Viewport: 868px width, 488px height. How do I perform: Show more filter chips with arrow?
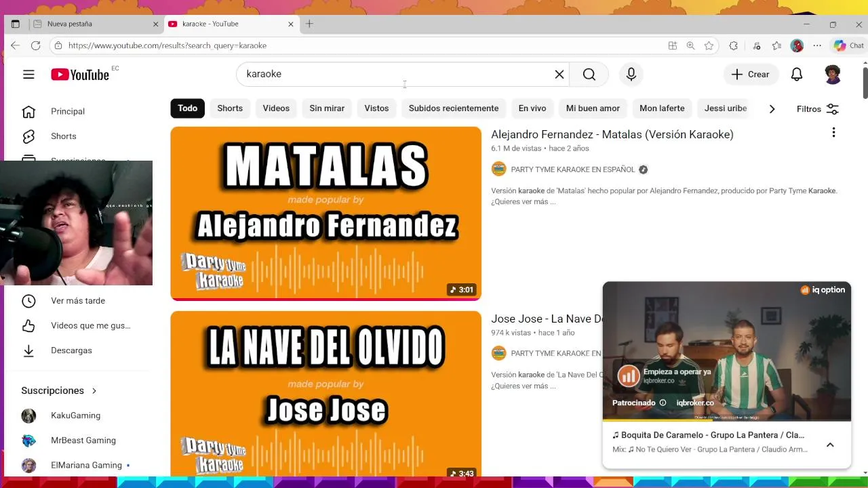772,109
